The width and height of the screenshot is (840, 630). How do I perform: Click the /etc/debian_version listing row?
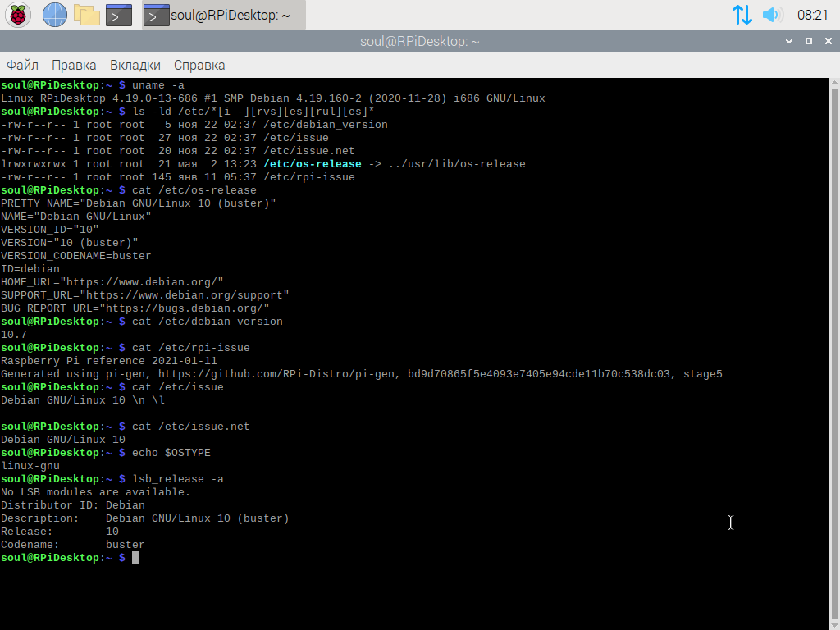click(x=194, y=125)
